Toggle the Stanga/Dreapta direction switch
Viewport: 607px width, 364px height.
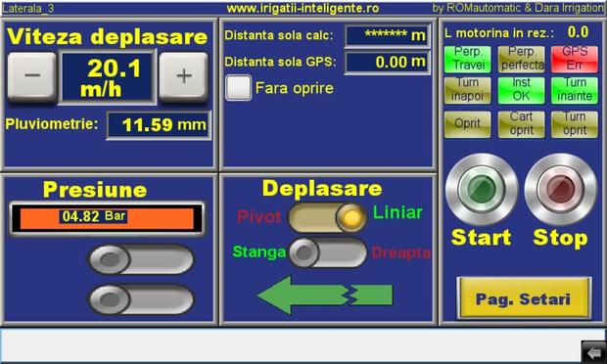(328, 253)
